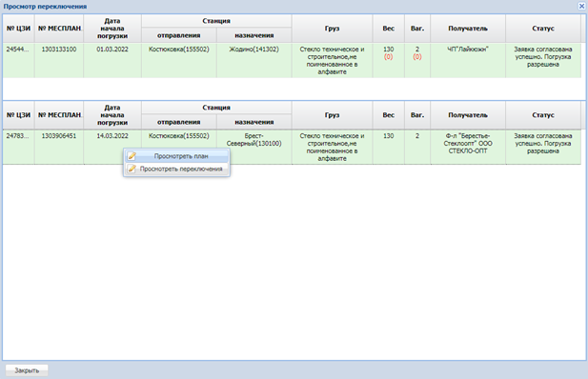Select wagons cell '2 (0)' in upper table
588x379 pixels.
417,60
